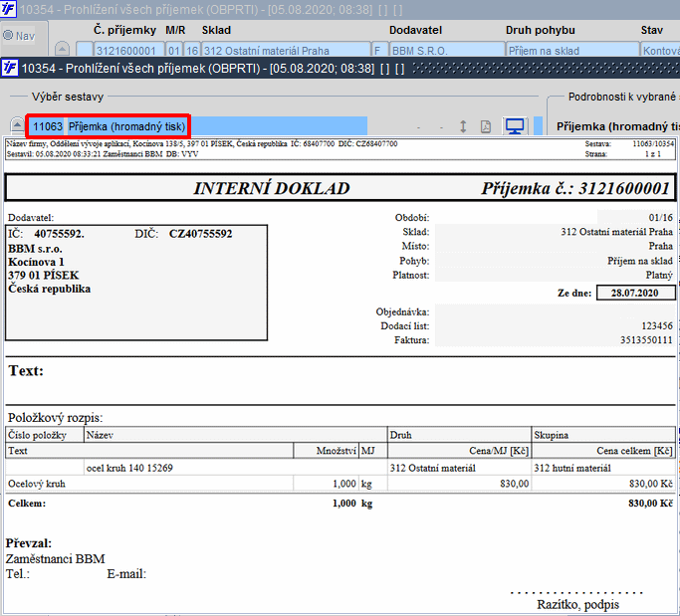Click the supplier type field F
680x616 pixels.
pyautogui.click(x=380, y=51)
